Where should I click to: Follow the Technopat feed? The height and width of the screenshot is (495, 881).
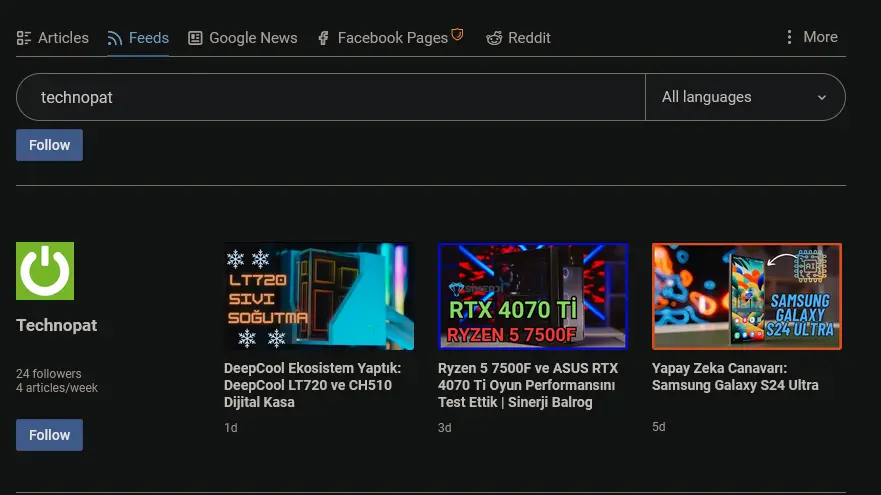[x=49, y=435]
